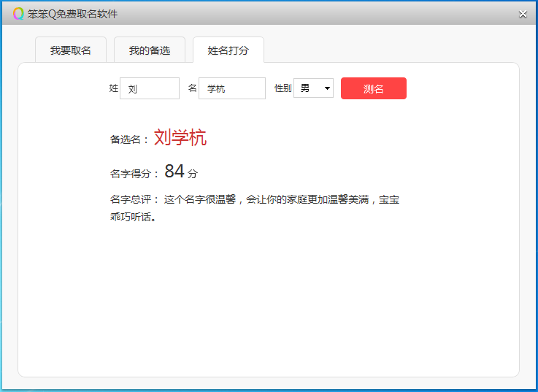Click the window title 笨笨Q免费取名软件
Viewport: 538px width, 392px height.
[x=72, y=14]
